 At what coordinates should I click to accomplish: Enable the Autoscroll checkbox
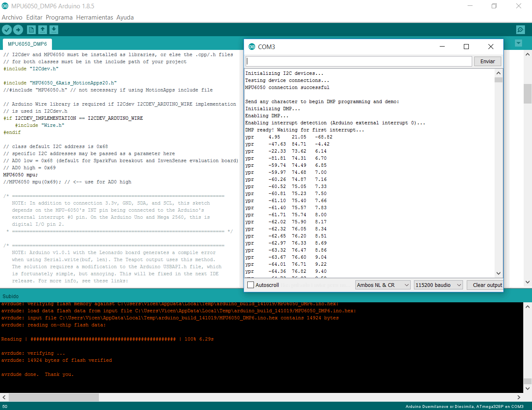(251, 285)
